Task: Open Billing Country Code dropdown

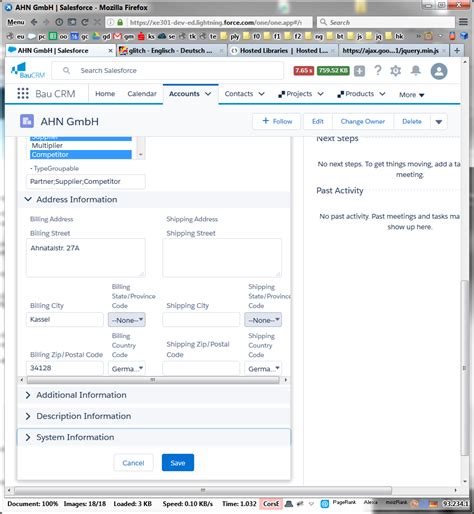Action: (x=127, y=368)
